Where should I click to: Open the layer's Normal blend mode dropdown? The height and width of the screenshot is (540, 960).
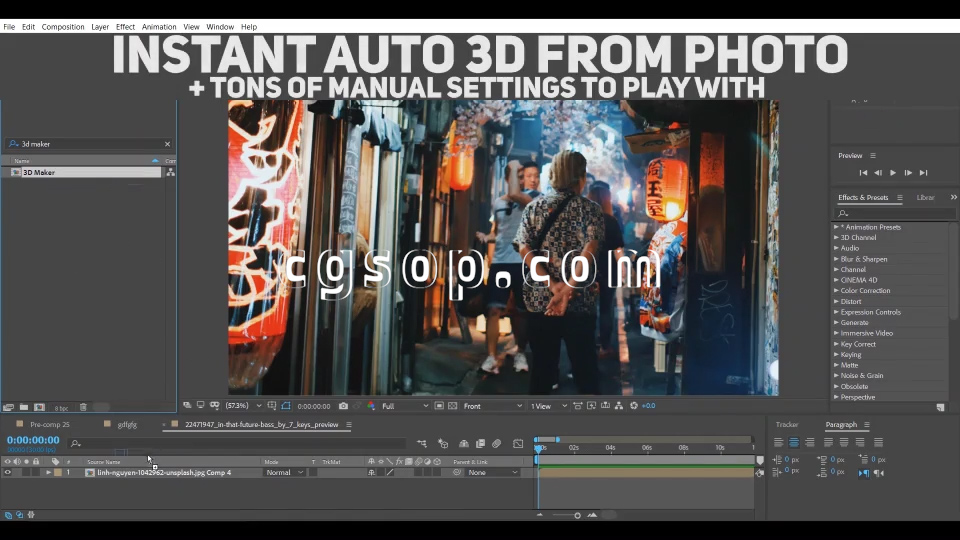pos(284,472)
